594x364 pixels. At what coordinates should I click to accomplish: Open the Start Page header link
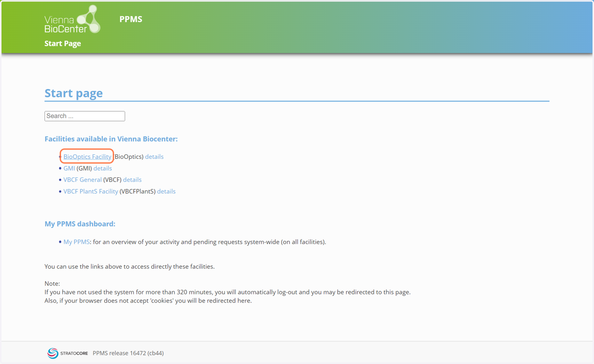tap(62, 44)
